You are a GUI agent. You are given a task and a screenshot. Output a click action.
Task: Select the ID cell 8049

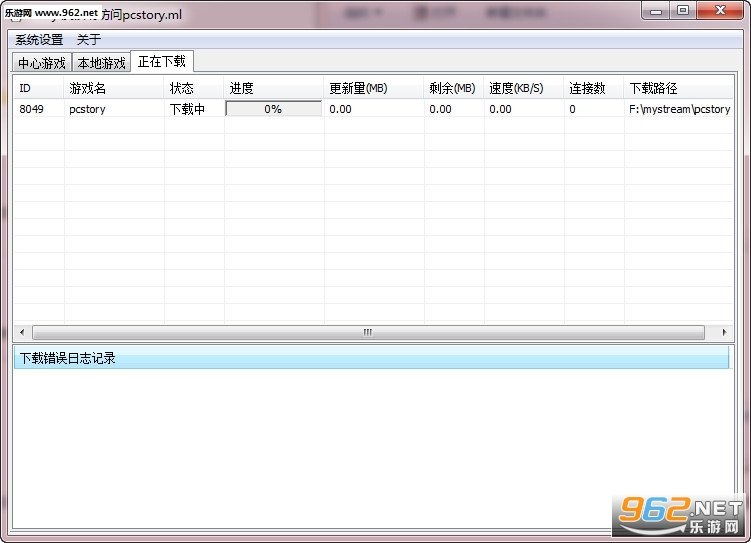pyautogui.click(x=32, y=109)
